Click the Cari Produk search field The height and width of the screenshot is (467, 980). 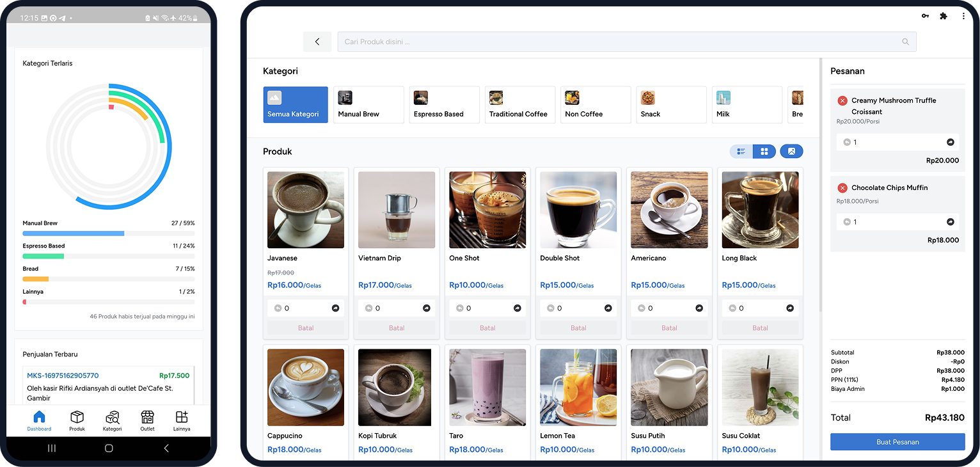tap(620, 42)
